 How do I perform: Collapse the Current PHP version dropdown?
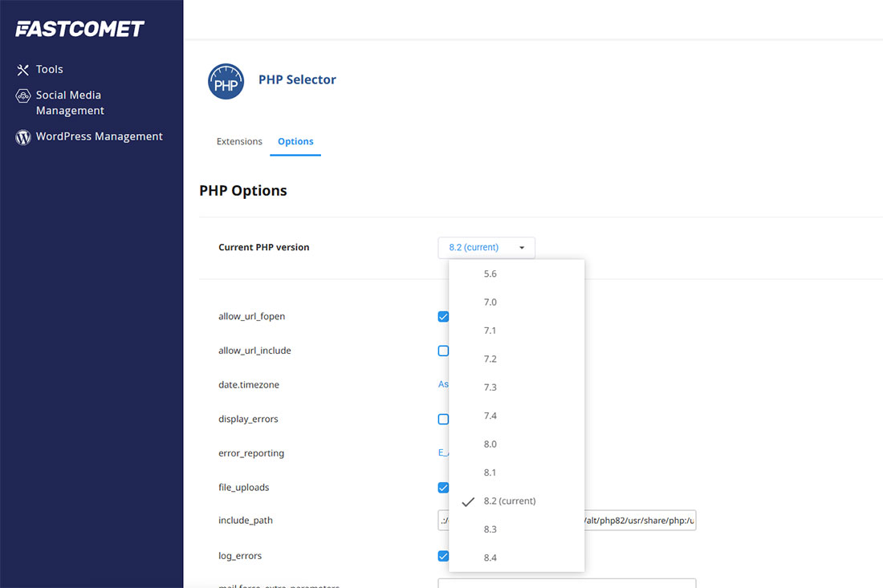pos(486,248)
